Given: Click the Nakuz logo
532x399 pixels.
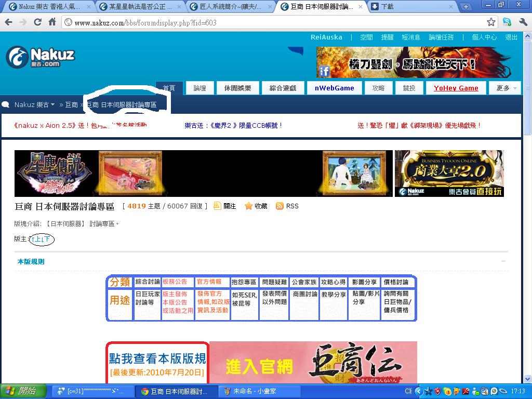Looking at the screenshot, I should 40,57.
